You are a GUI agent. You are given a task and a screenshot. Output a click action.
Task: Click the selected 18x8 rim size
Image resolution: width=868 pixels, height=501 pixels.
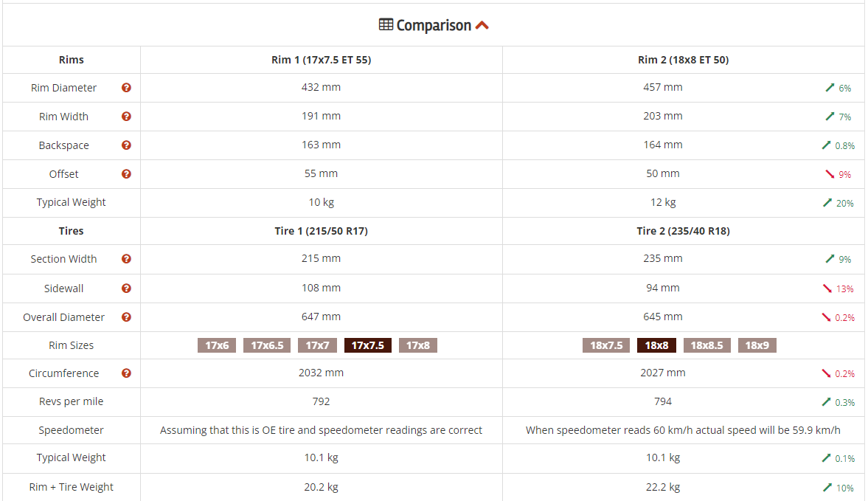[x=656, y=345]
